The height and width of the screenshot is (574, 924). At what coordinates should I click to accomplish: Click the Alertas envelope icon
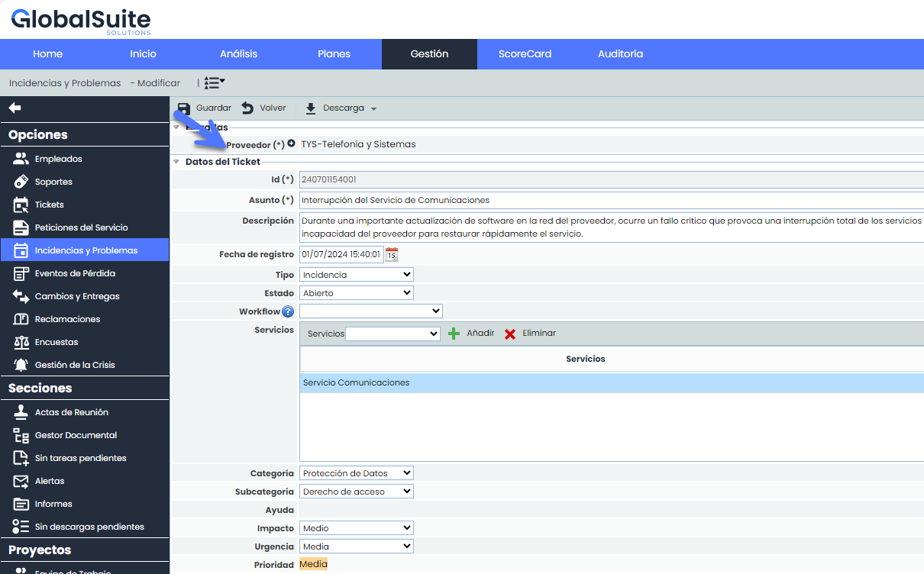coord(21,481)
